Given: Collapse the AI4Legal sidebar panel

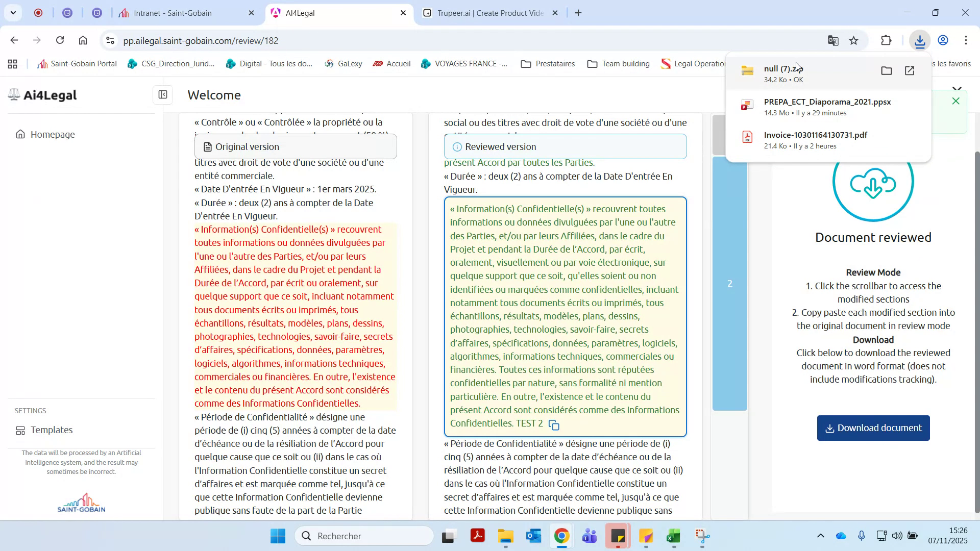Looking at the screenshot, I should tap(162, 95).
